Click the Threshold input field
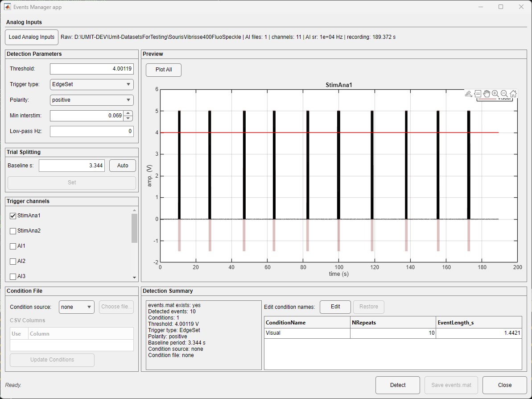Screen dimensions: 532x399 coord(91,69)
